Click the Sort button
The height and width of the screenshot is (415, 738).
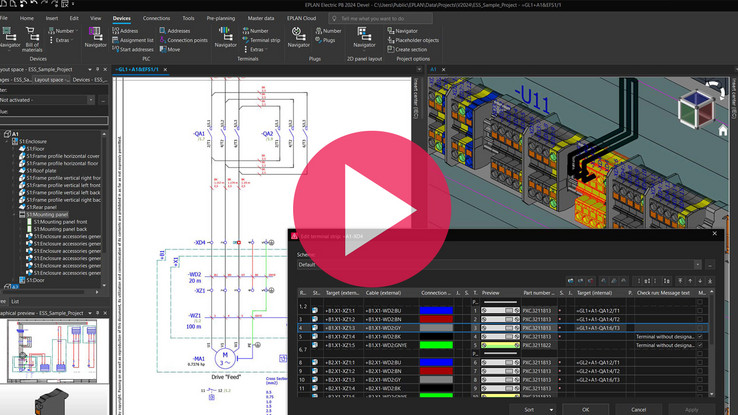pyautogui.click(x=529, y=410)
